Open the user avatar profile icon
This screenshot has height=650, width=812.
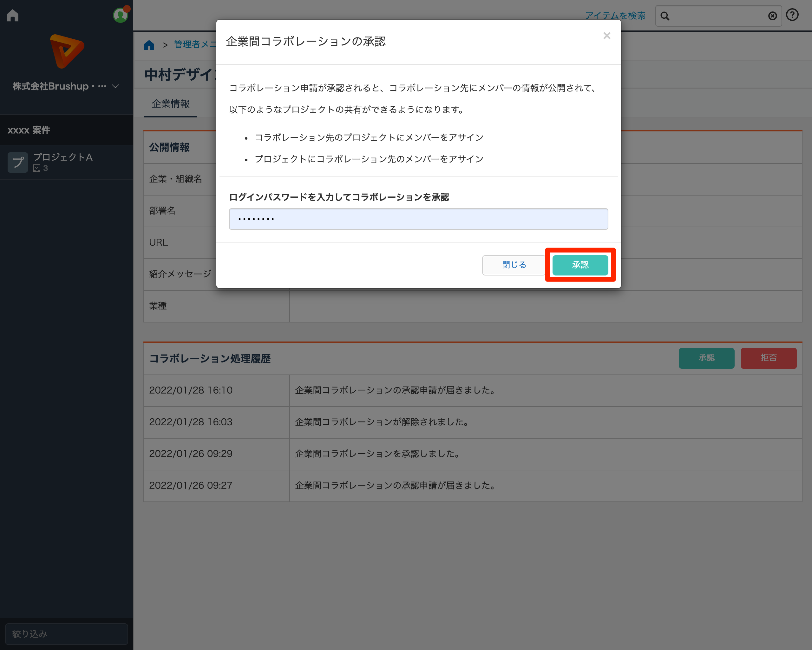click(120, 16)
